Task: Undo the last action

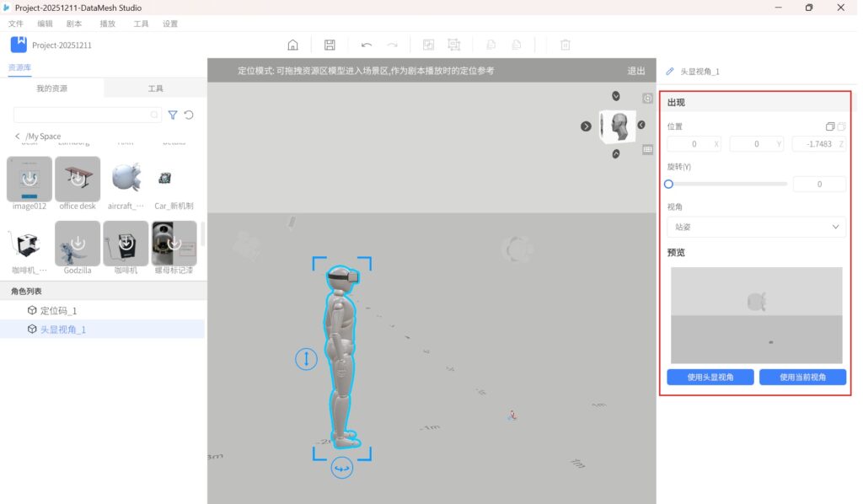Action: pos(366,45)
